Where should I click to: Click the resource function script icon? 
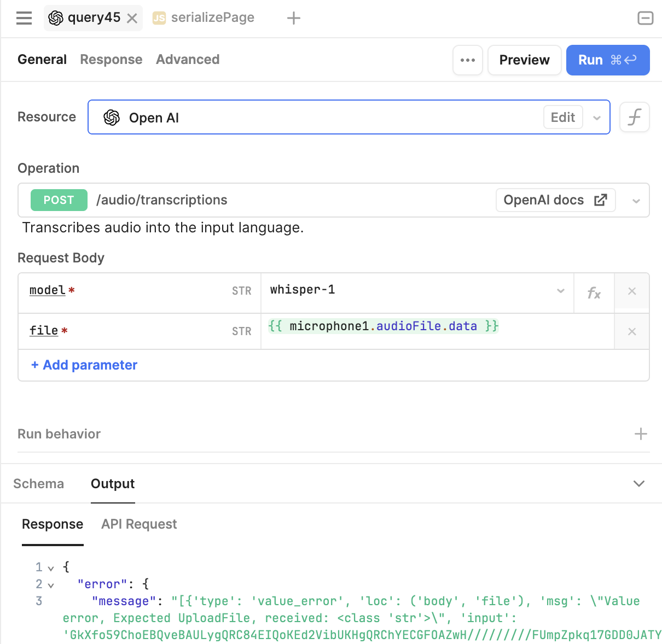634,117
